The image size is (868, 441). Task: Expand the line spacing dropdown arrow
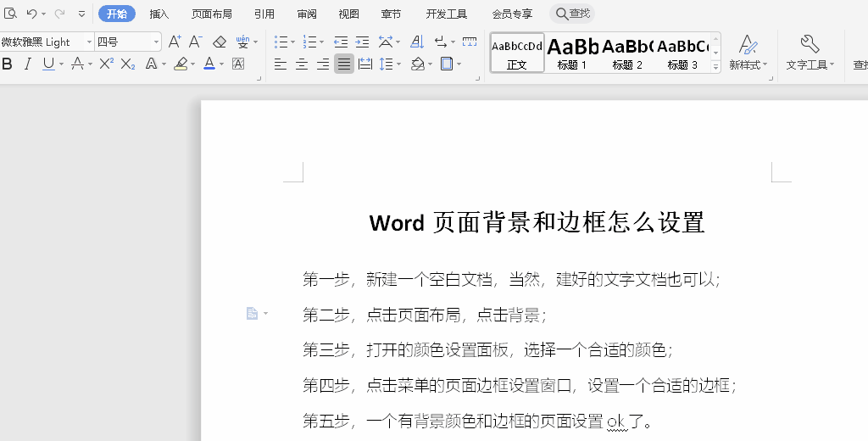click(399, 64)
